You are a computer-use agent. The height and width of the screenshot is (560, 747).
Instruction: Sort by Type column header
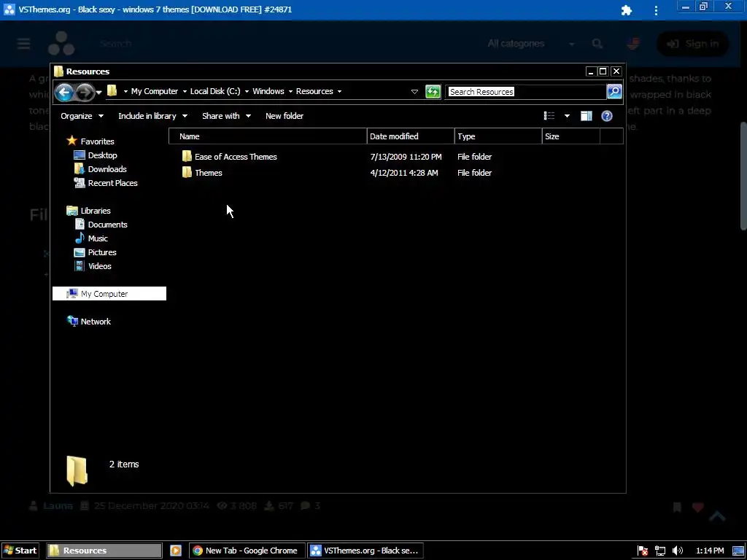(x=498, y=136)
